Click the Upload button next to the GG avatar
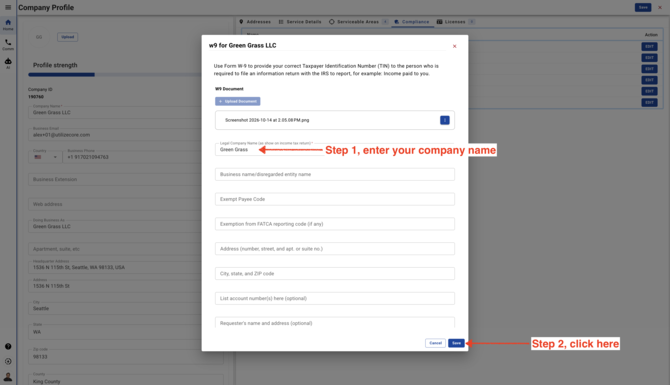This screenshot has width=670, height=385. point(68,37)
